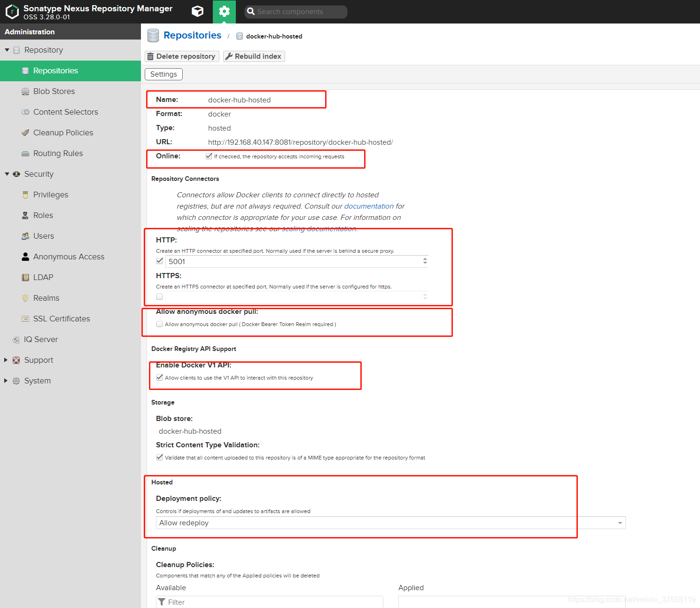Click the Realms shield icon
This screenshot has height=608, width=700.
tap(25, 298)
